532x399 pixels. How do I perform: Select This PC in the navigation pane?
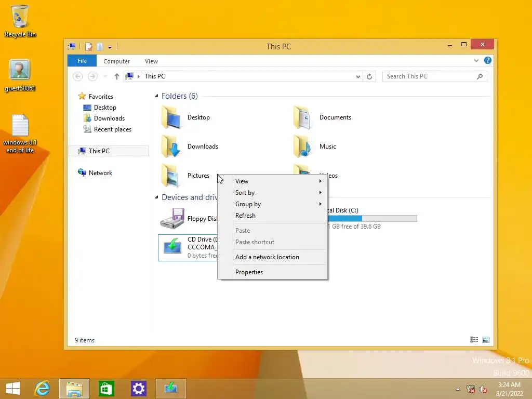pos(109,151)
